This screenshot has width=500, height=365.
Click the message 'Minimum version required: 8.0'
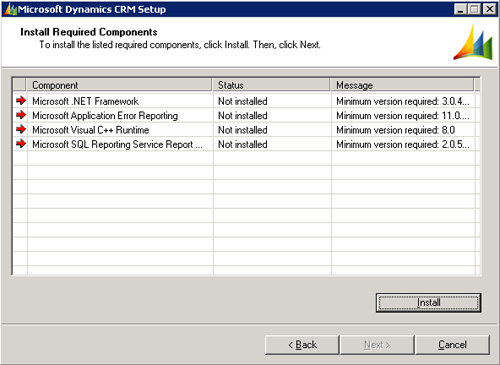point(396,130)
